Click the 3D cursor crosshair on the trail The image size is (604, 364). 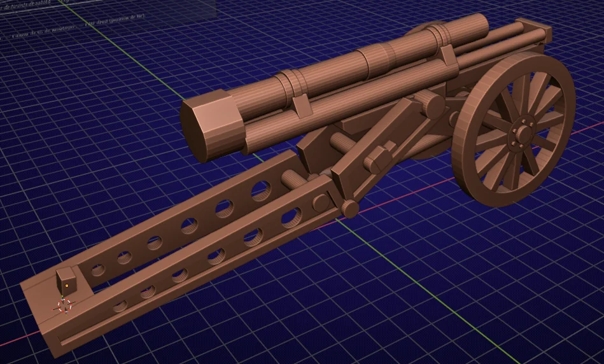(64, 306)
